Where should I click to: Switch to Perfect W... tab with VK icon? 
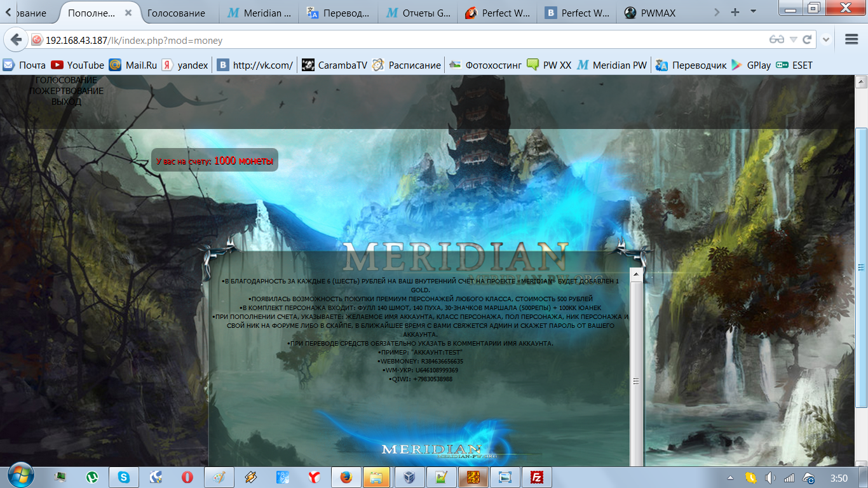click(577, 13)
